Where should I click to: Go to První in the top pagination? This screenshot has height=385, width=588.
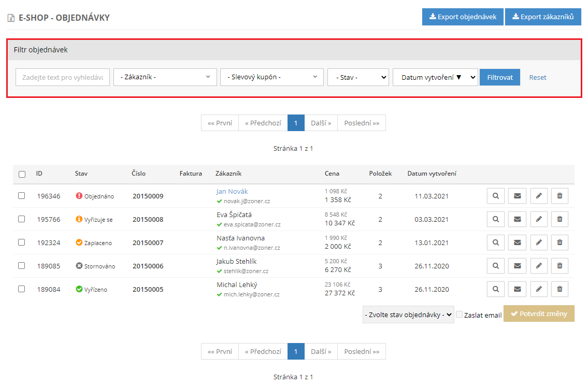click(220, 123)
